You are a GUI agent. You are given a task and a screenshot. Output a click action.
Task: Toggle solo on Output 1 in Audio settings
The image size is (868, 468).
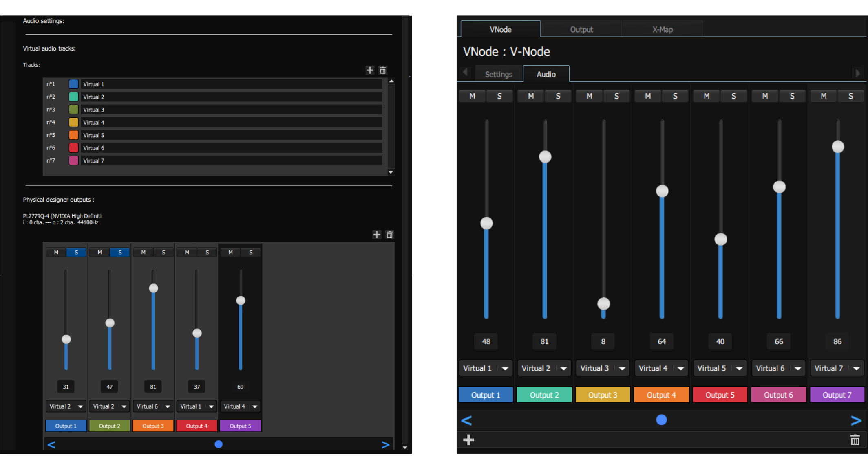click(76, 252)
